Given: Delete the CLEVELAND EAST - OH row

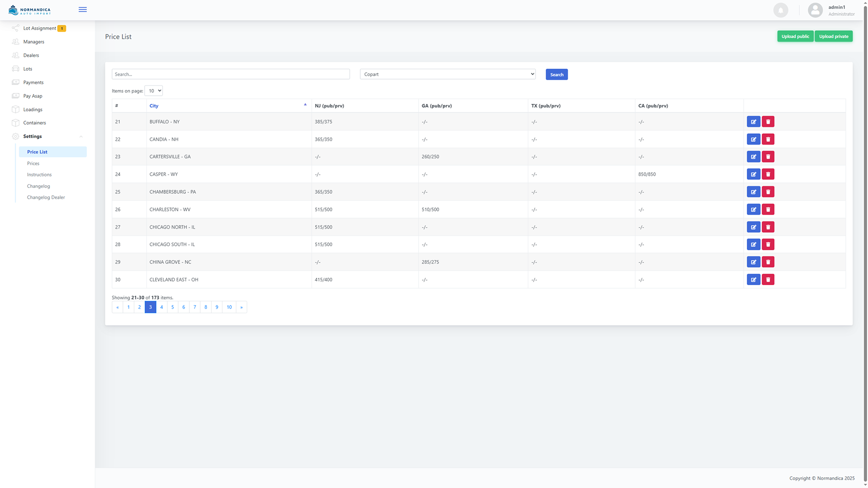Looking at the screenshot, I should point(768,280).
